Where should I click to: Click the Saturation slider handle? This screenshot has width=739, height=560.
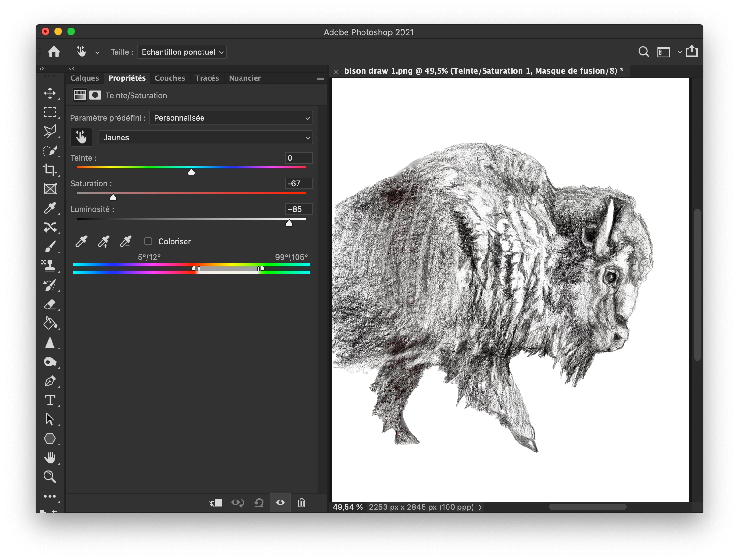pyautogui.click(x=113, y=197)
